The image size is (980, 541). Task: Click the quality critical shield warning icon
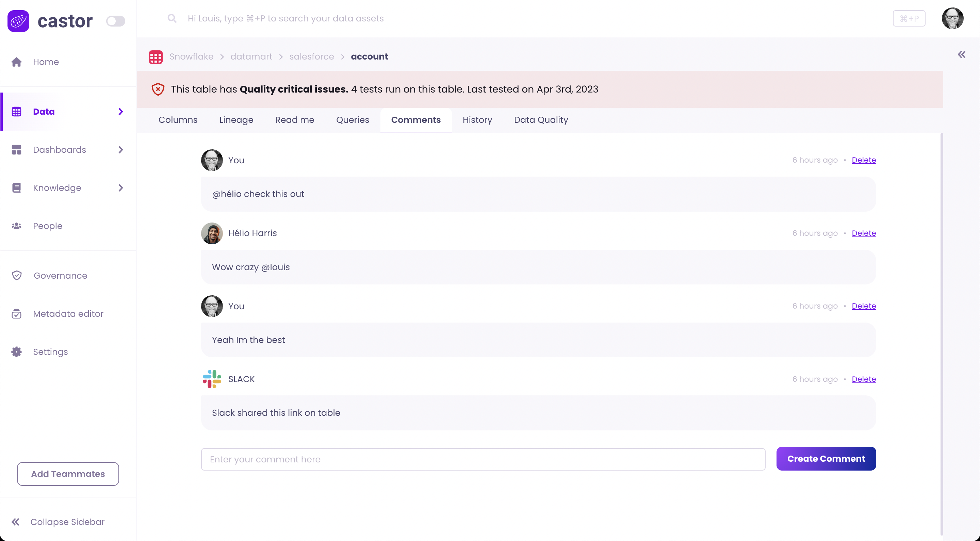coord(158,89)
